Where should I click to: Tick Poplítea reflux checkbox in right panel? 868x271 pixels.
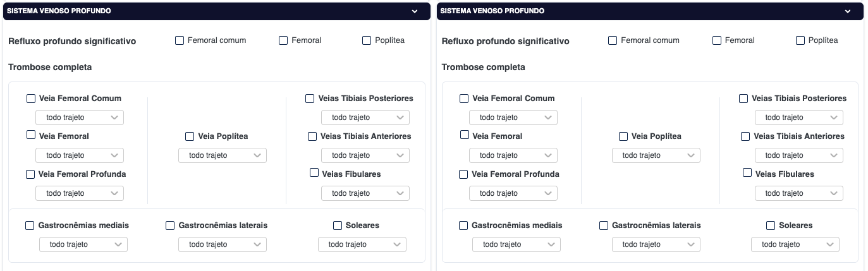[x=800, y=40]
